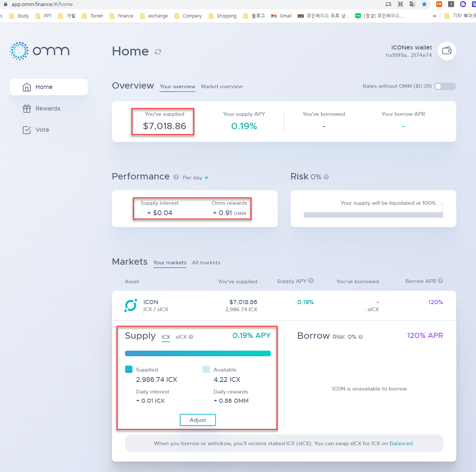The height and width of the screenshot is (472, 476).
Task: Switch to Market overview tab
Action: (x=222, y=86)
